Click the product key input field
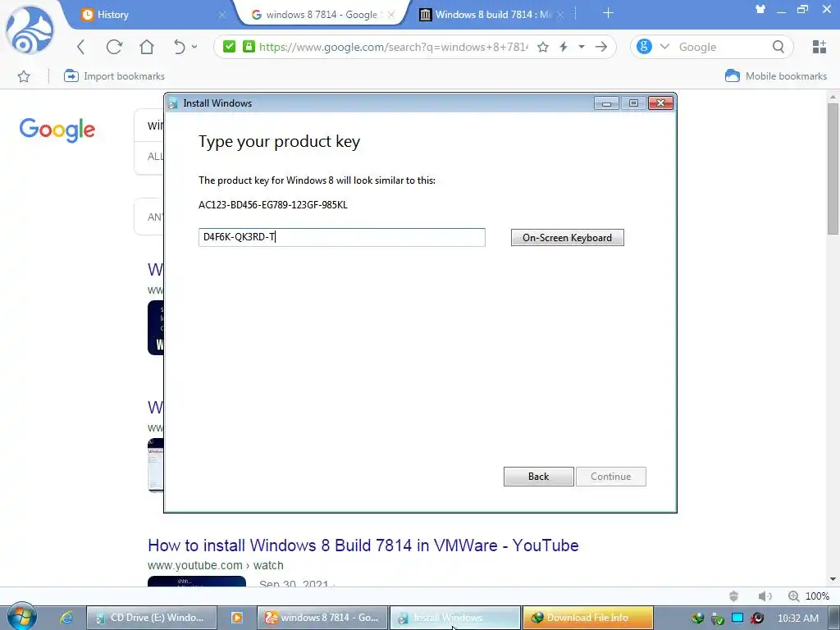The width and height of the screenshot is (840, 630). (x=342, y=237)
